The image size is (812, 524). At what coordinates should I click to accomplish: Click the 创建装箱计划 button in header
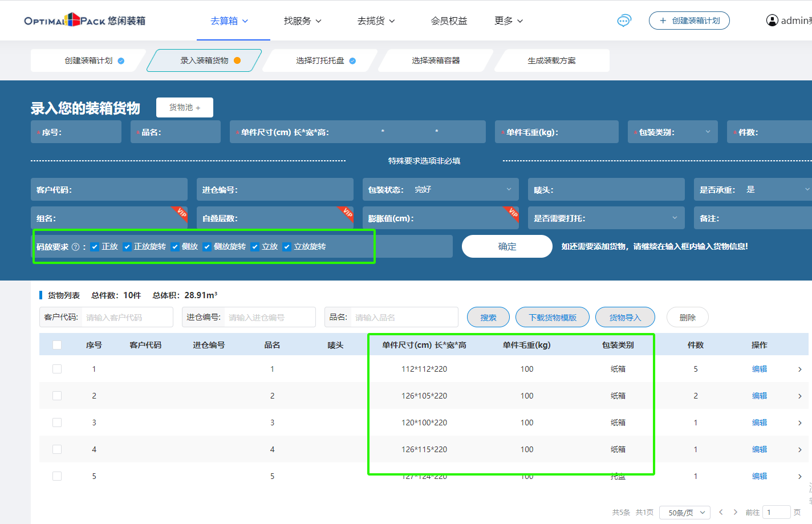689,21
